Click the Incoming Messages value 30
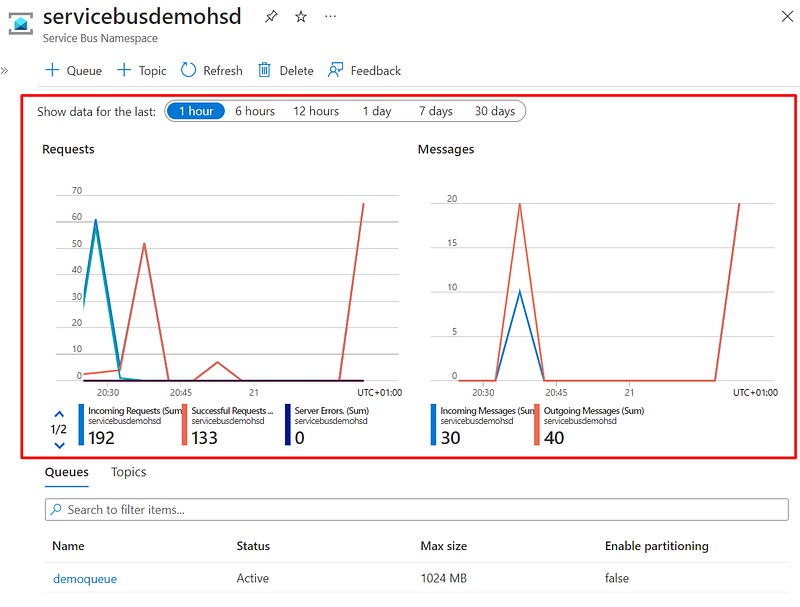The height and width of the screenshot is (607, 800). [x=451, y=438]
